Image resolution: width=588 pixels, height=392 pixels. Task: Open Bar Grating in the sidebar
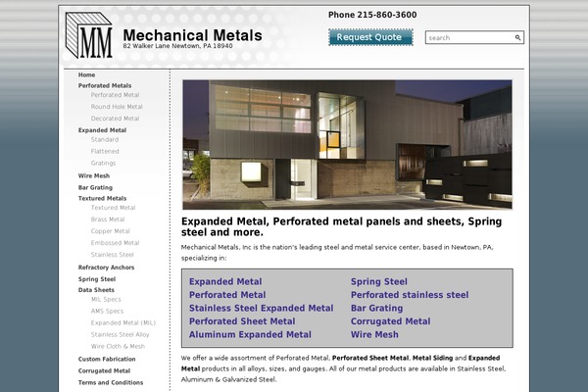(x=95, y=187)
